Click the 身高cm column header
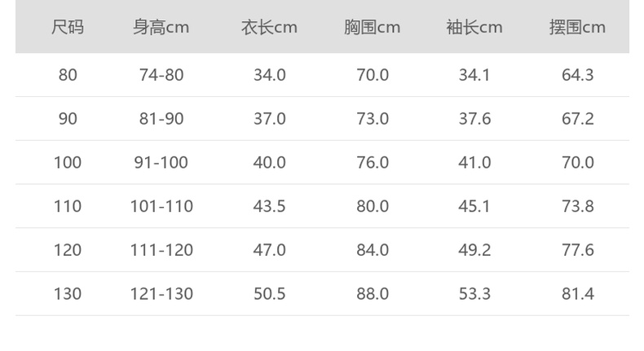 [x=161, y=28]
